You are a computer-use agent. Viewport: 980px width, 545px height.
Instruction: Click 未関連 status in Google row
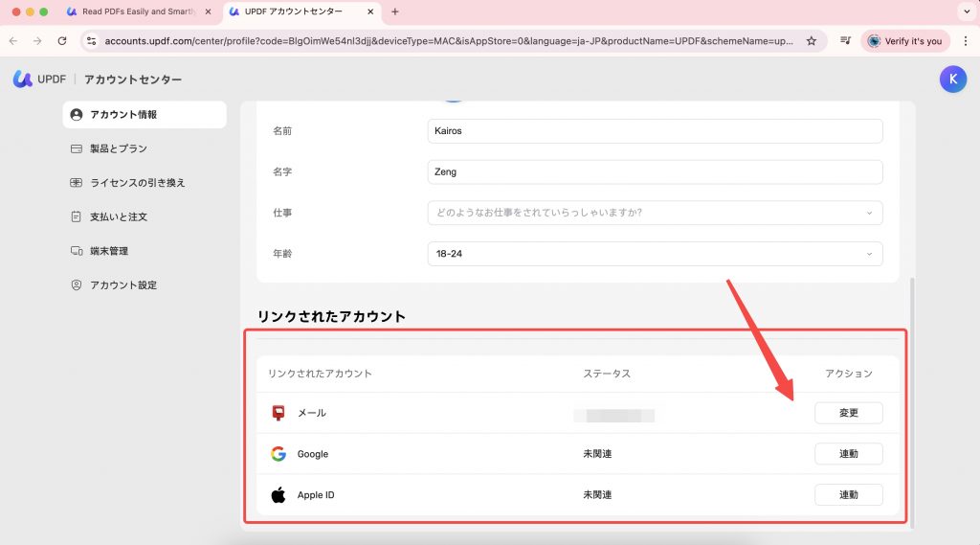click(597, 454)
